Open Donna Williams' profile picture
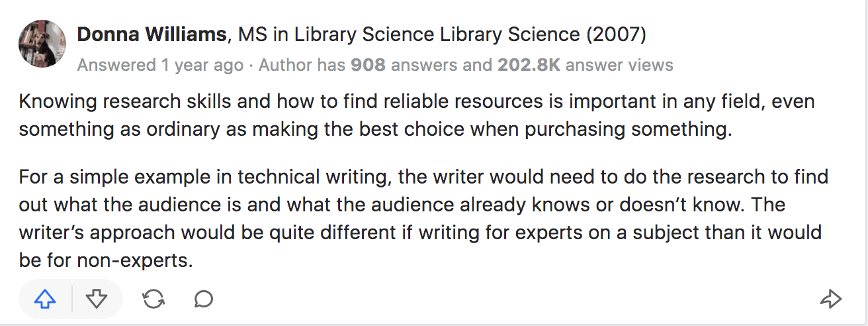 coord(42,44)
